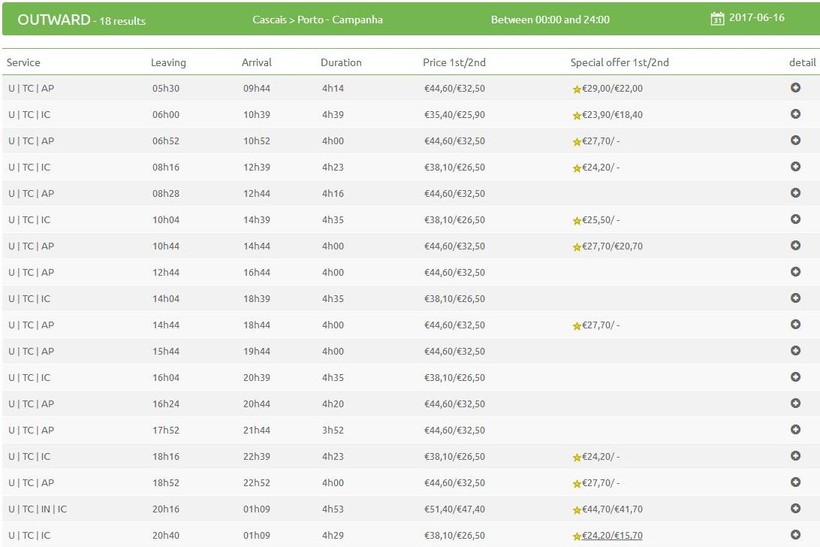The width and height of the screenshot is (820, 547).
Task: Expand details for the 06h00 IC train
Action: point(795,114)
